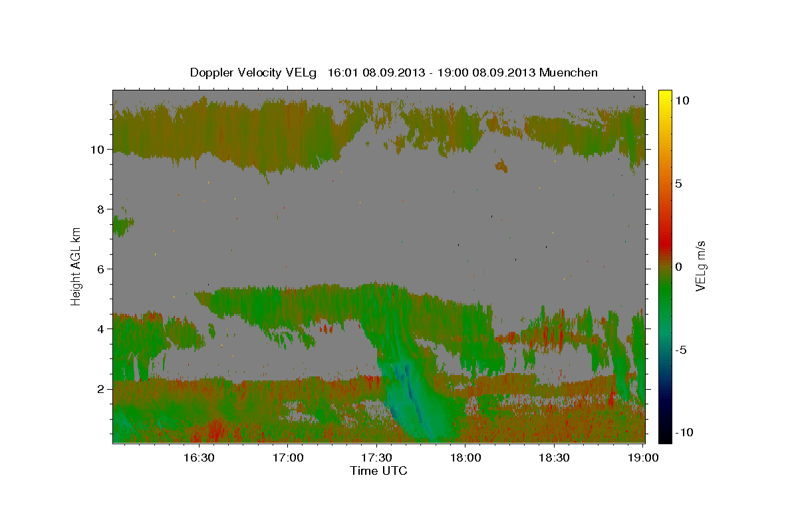
Task: Click the 'Height AGL km' axis label
Action: (x=76, y=266)
